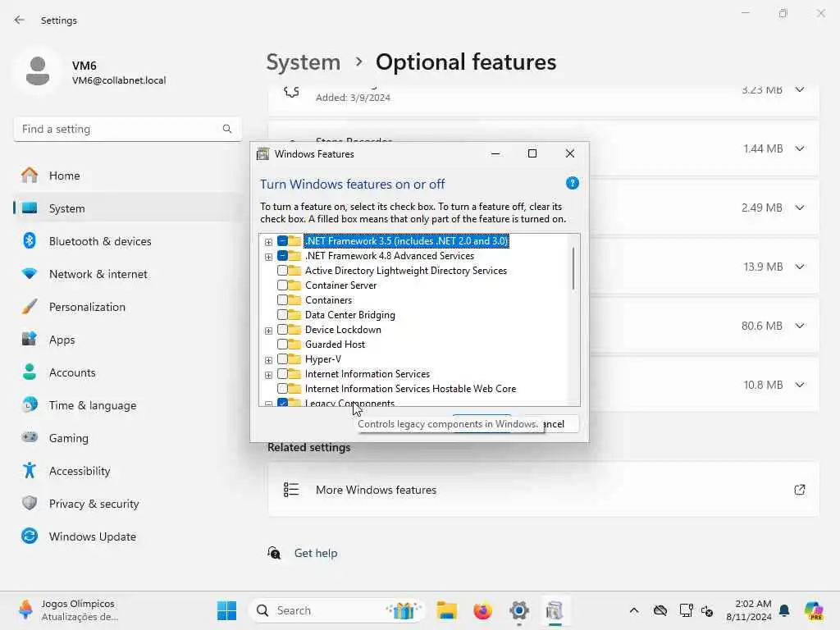
Task: Show hidden icons in system tray
Action: pyautogui.click(x=634, y=610)
